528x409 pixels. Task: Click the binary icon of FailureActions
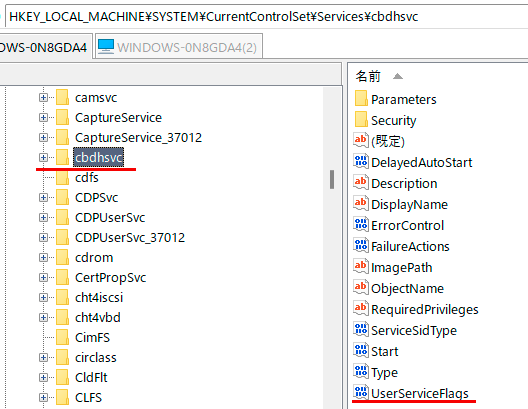(361, 245)
